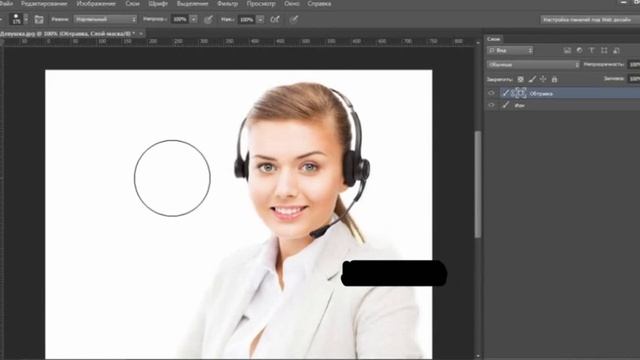Open the opacity slider arrow in options bar
The image size is (640, 360).
[193, 19]
